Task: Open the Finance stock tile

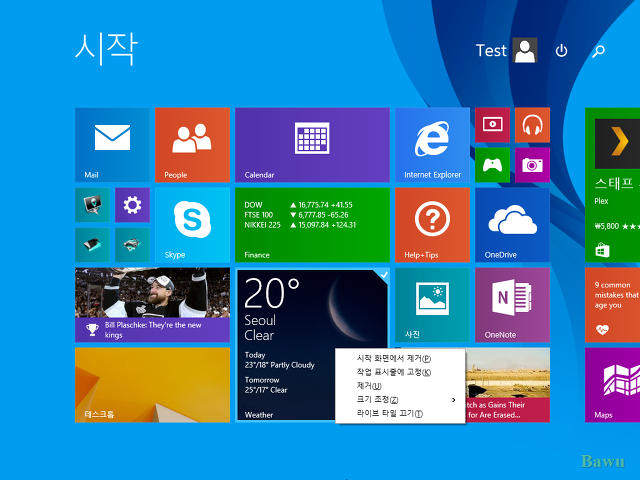Action: point(312,224)
